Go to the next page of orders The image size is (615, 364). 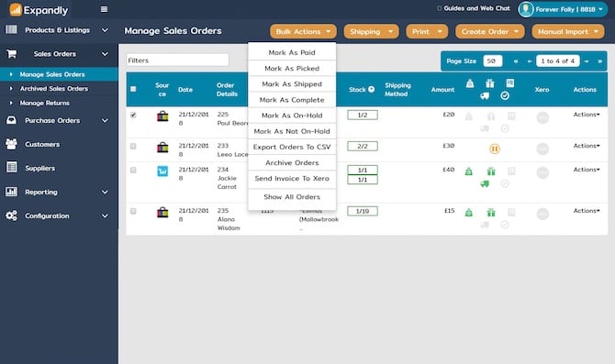(x=587, y=61)
